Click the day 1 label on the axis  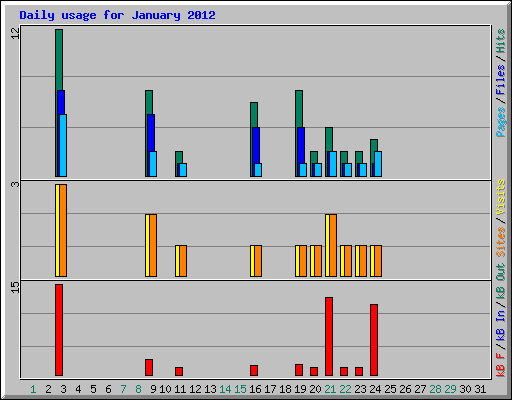pyautogui.click(x=33, y=389)
